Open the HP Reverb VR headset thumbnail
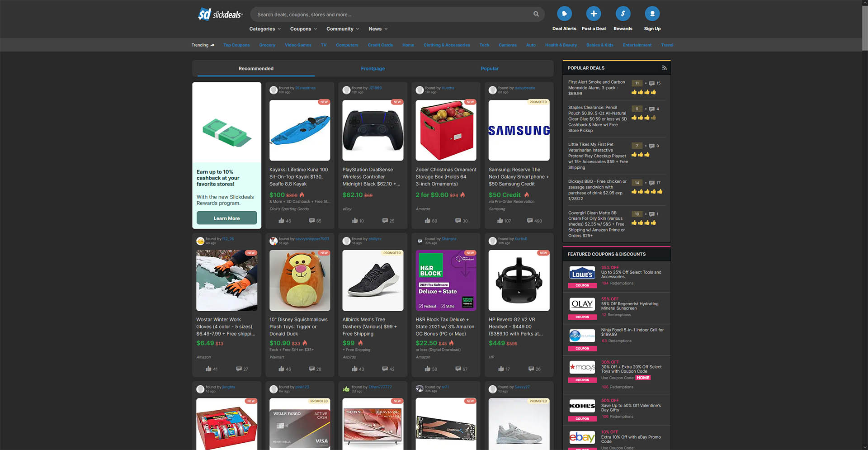The height and width of the screenshot is (450, 868). (519, 280)
